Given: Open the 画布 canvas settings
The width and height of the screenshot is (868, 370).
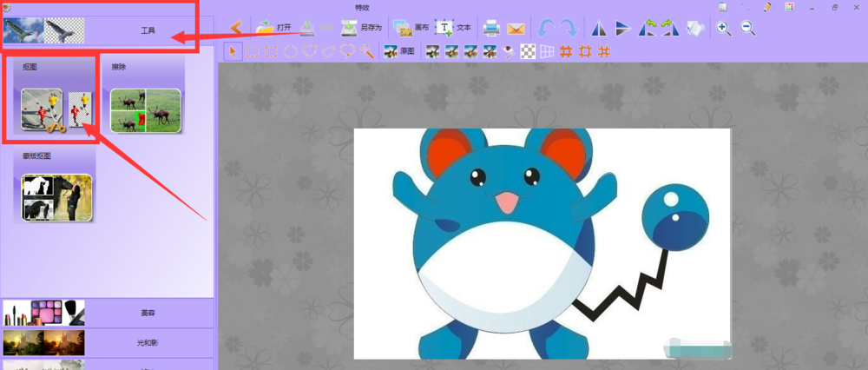Looking at the screenshot, I should (411, 28).
